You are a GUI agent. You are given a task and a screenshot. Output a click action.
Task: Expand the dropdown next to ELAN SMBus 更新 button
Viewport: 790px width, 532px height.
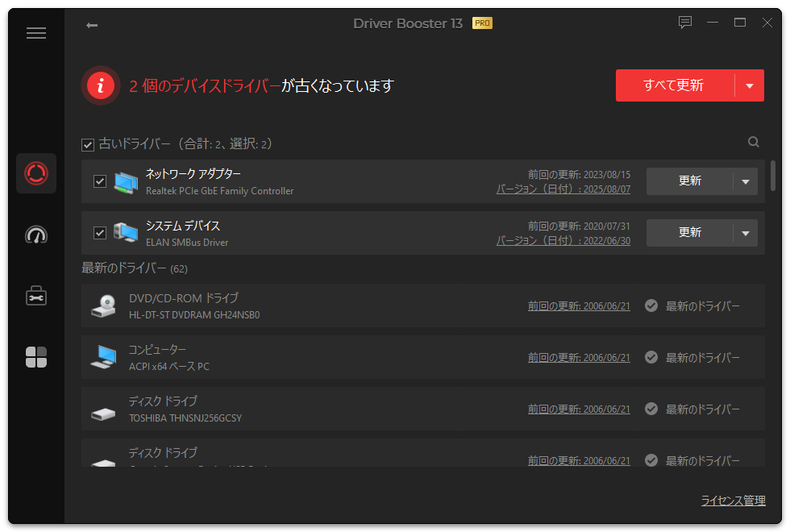[x=746, y=233]
